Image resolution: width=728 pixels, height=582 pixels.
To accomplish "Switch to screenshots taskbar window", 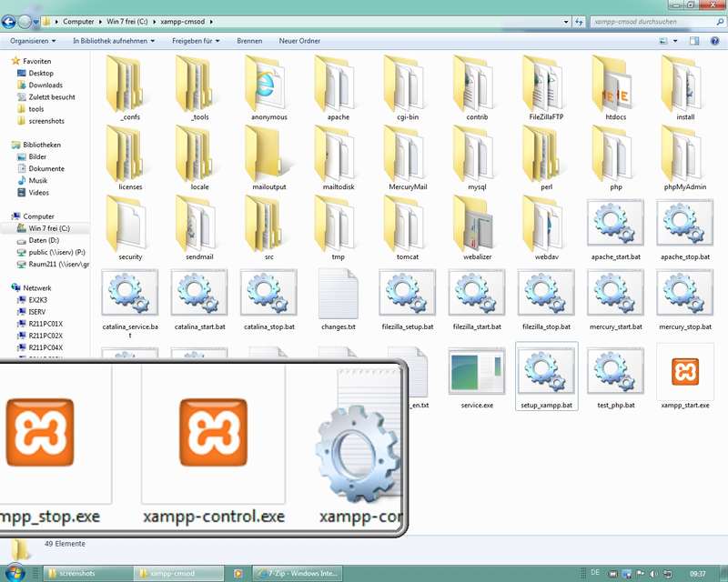I will click(88, 573).
